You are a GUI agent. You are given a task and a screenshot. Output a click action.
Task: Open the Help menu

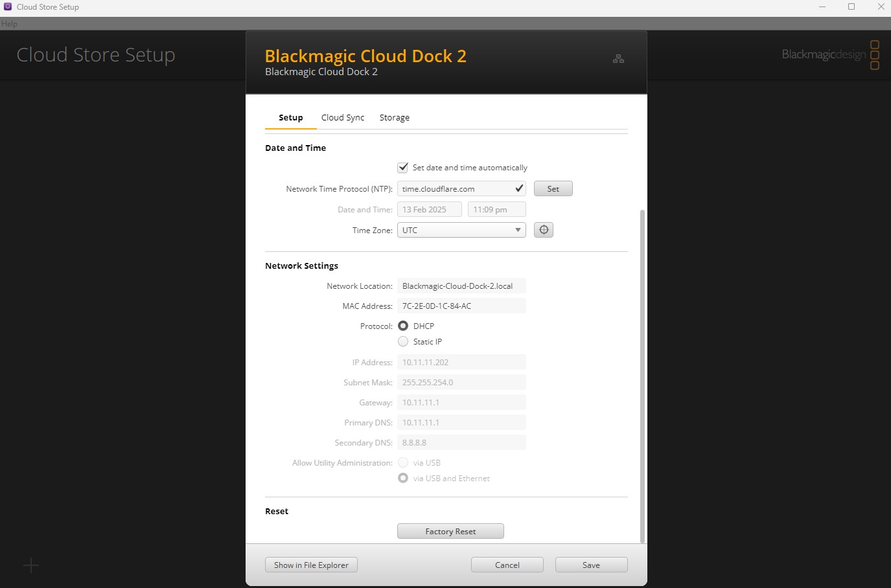9,24
